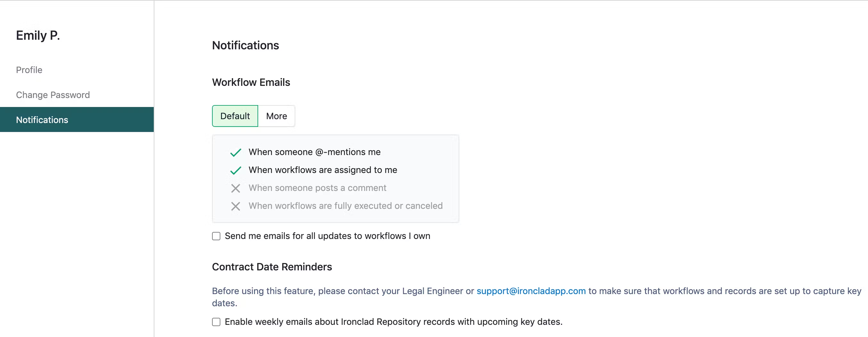Click the checkmark beside workflows assigned to me
This screenshot has width=868, height=337.
(235, 170)
